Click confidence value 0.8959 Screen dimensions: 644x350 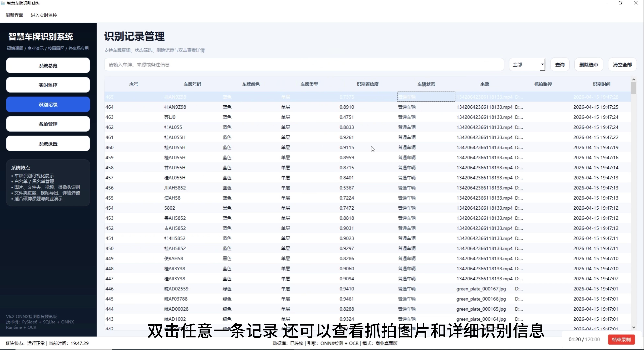coord(346,157)
